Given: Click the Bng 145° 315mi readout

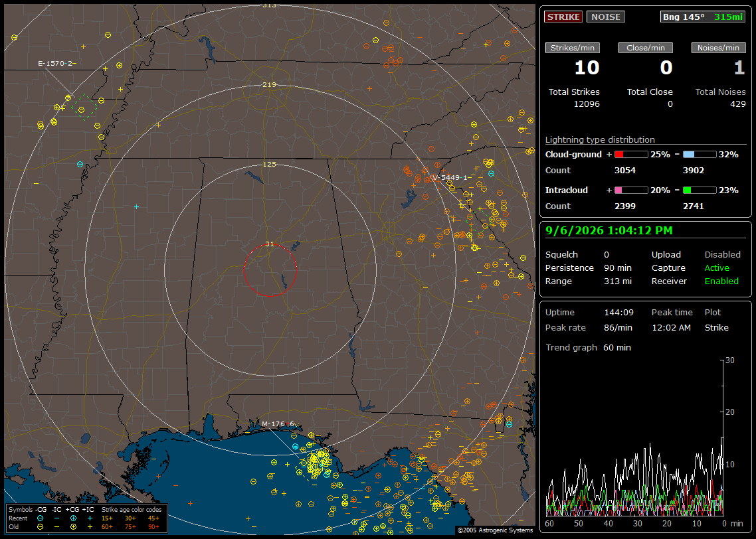Looking at the screenshot, I should pyautogui.click(x=703, y=17).
